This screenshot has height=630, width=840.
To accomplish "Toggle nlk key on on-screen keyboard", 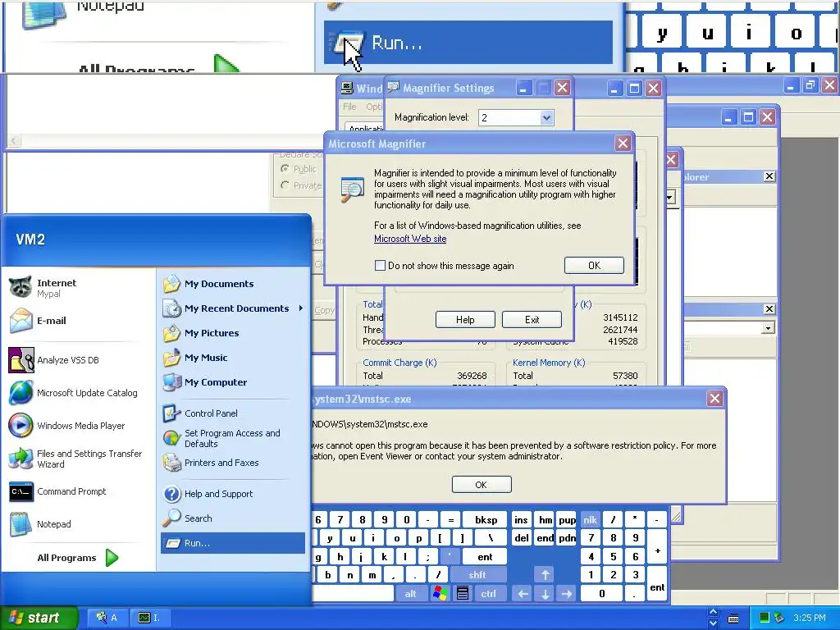I will tap(591, 519).
